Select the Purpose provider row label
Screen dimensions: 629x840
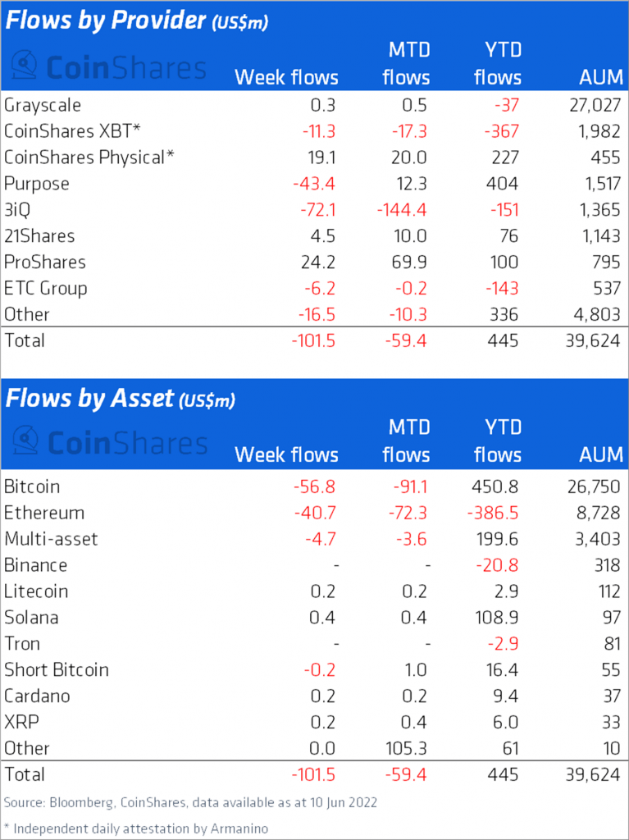click(x=37, y=184)
